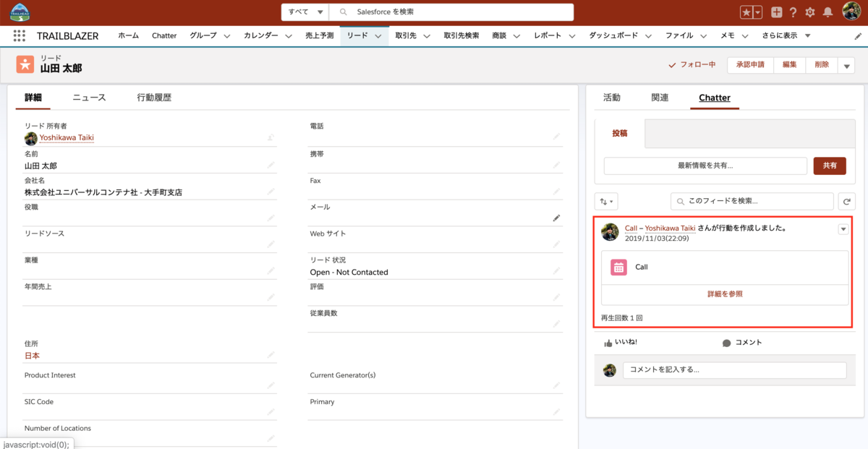Open the すべて search scope dropdown
The height and width of the screenshot is (449, 868).
pos(305,12)
